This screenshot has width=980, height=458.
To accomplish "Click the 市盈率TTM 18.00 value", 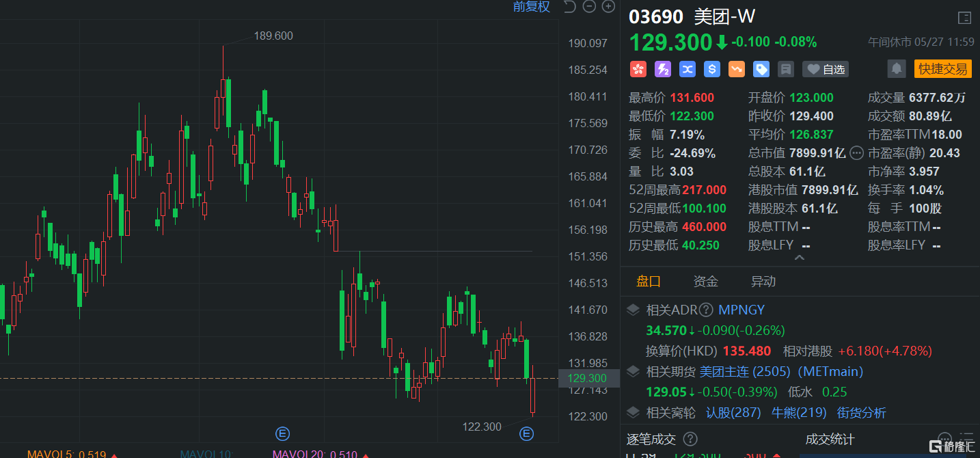I will click(x=947, y=135).
